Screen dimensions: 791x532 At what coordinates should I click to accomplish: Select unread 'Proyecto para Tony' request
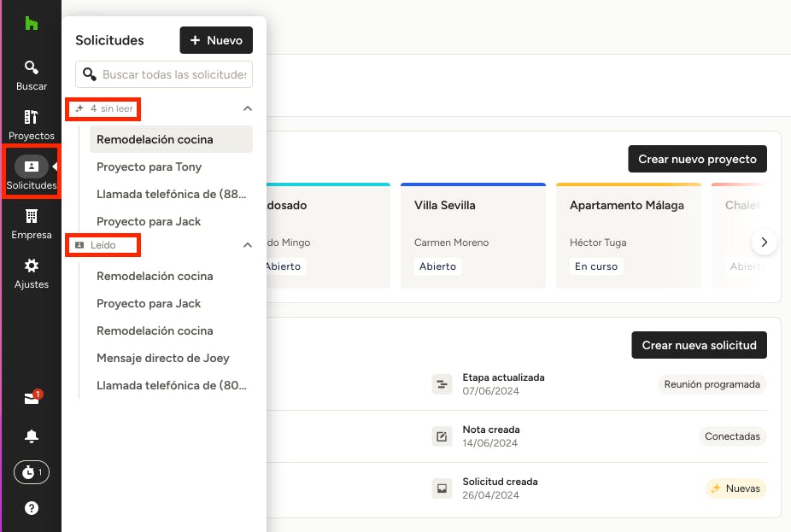coord(149,167)
